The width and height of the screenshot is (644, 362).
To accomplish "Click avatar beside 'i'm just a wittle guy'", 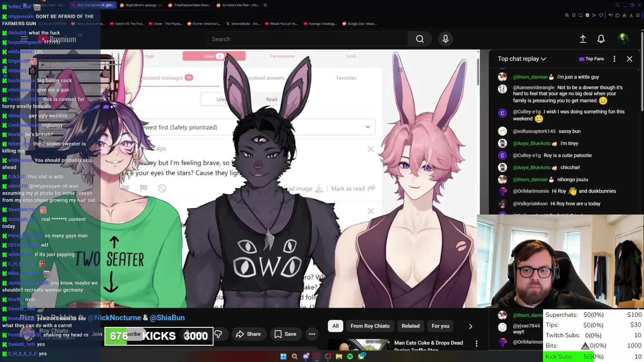I will 502,77.
